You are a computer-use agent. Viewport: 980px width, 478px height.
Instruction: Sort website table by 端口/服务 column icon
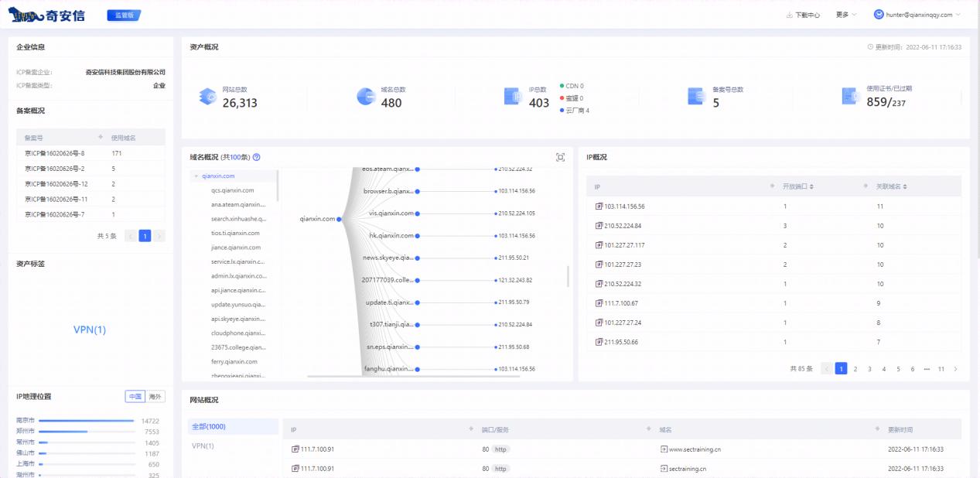[648, 429]
